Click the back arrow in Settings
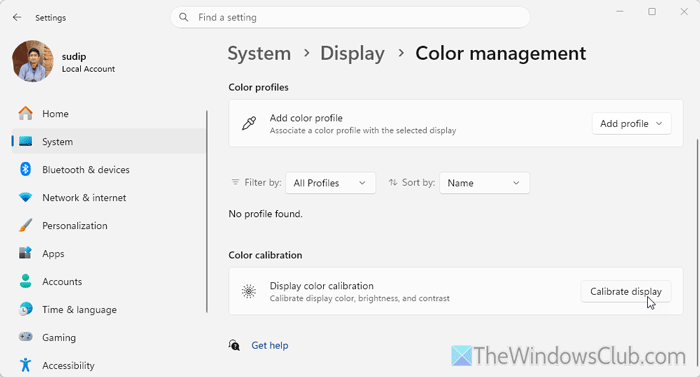Screen dimensions: 700x377 pos(17,17)
